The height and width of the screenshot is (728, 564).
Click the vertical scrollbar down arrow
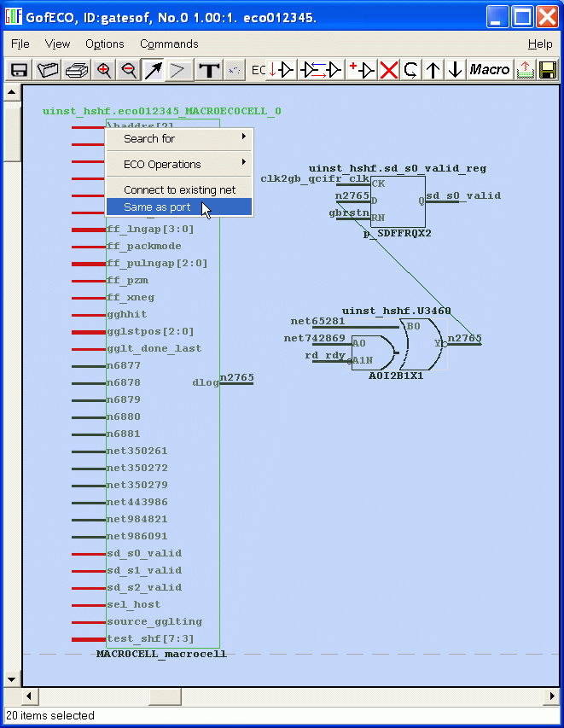pyautogui.click(x=12, y=679)
